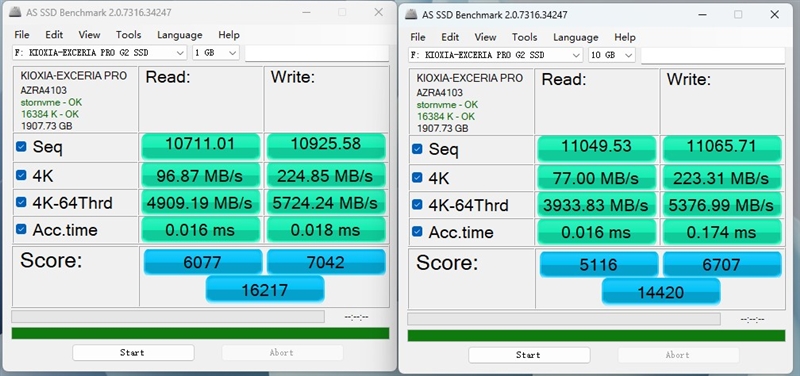Viewport: 800px width, 376px height.
Task: Click Start button in right window
Action: pyautogui.click(x=529, y=355)
